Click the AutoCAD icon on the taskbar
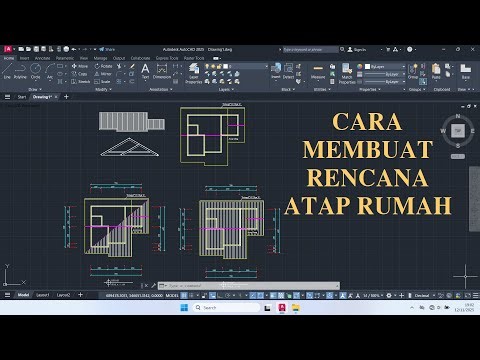480x360 pixels. (x=282, y=308)
